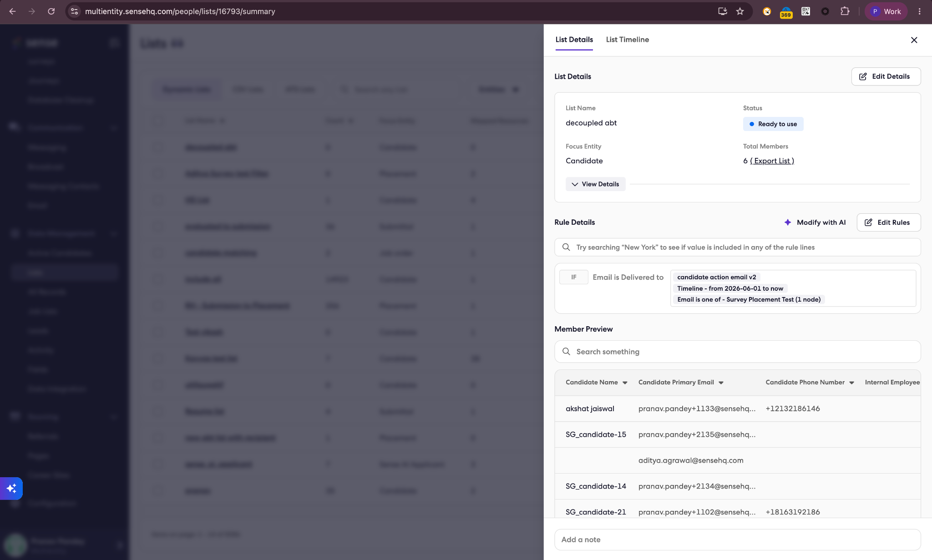932x560 pixels.
Task: Click the Internal Employee column header
Action: point(892,383)
